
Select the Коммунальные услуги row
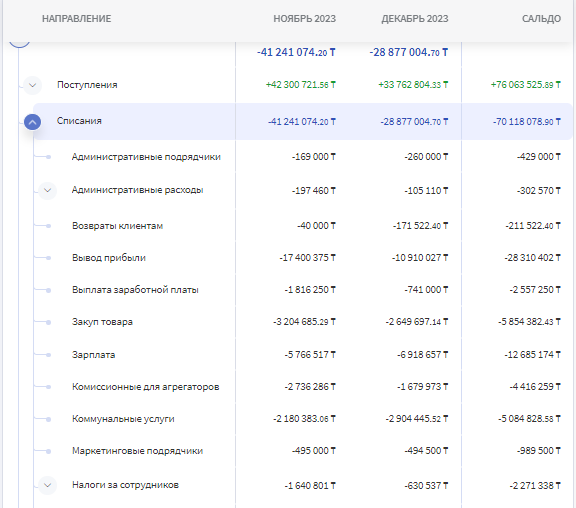pyautogui.click(x=303, y=419)
